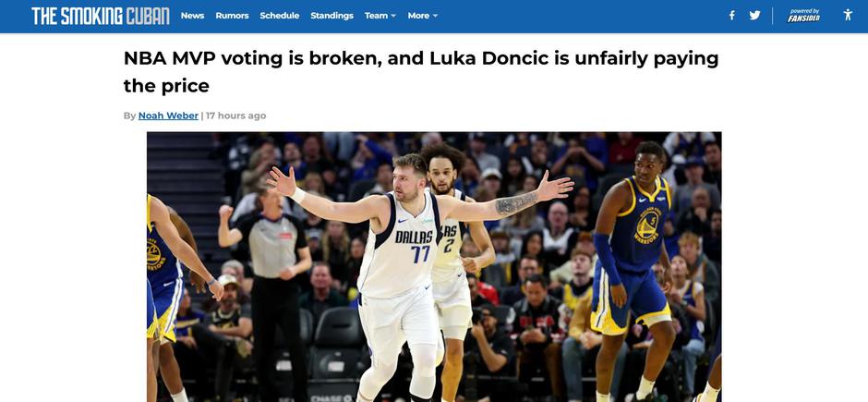Open the News section
This screenshot has width=868, height=402.
(x=192, y=16)
